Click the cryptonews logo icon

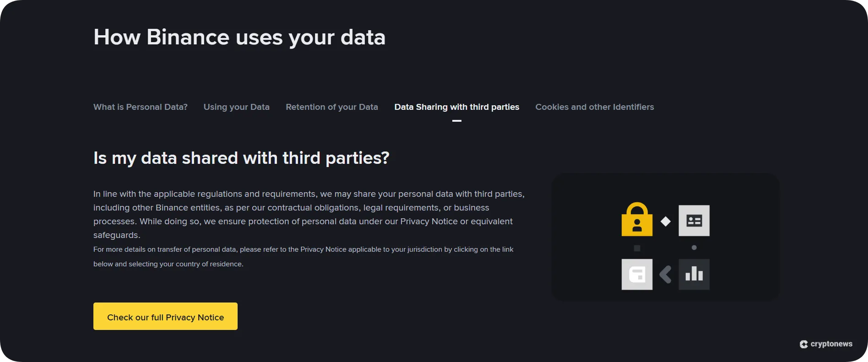tap(803, 344)
